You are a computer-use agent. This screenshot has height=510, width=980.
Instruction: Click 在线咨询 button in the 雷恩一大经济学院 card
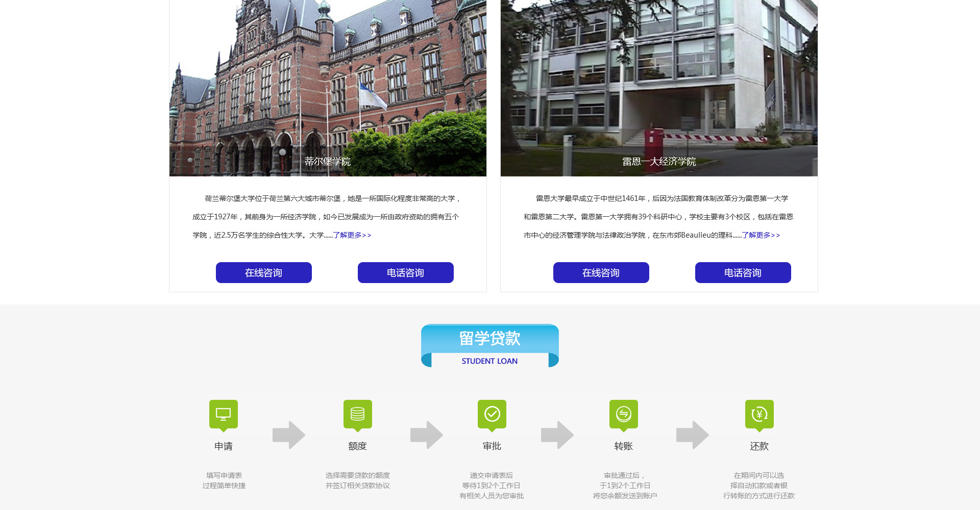click(601, 273)
